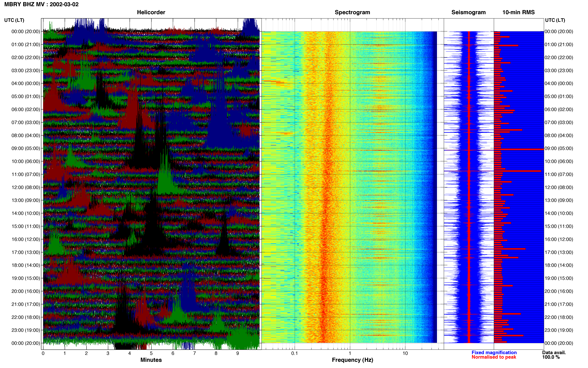Viewport: 588px width, 368px height.
Task: Click left time label '22:00 (18:00)'
Action: [26, 317]
